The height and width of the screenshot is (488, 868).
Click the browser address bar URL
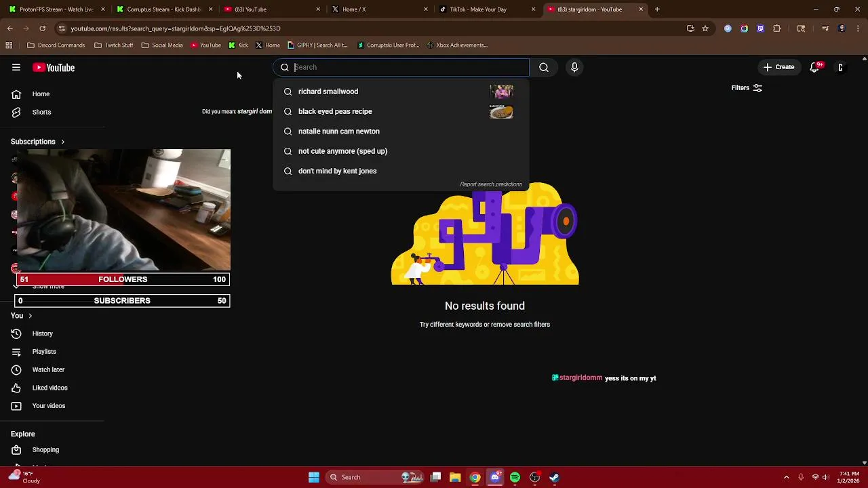coord(175,28)
